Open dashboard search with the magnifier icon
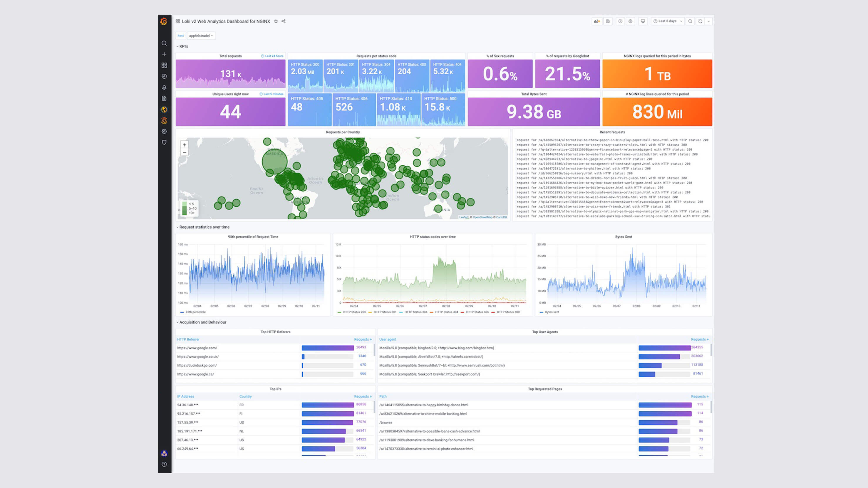Viewport: 868px width, 488px height. pos(164,43)
